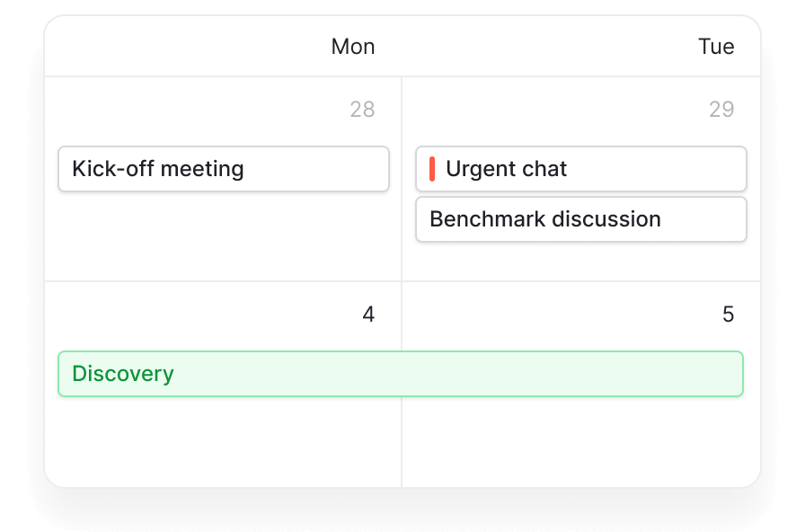Click the red urgent marker on Urgent chat
Screen dimensions: 805x532
coord(432,169)
